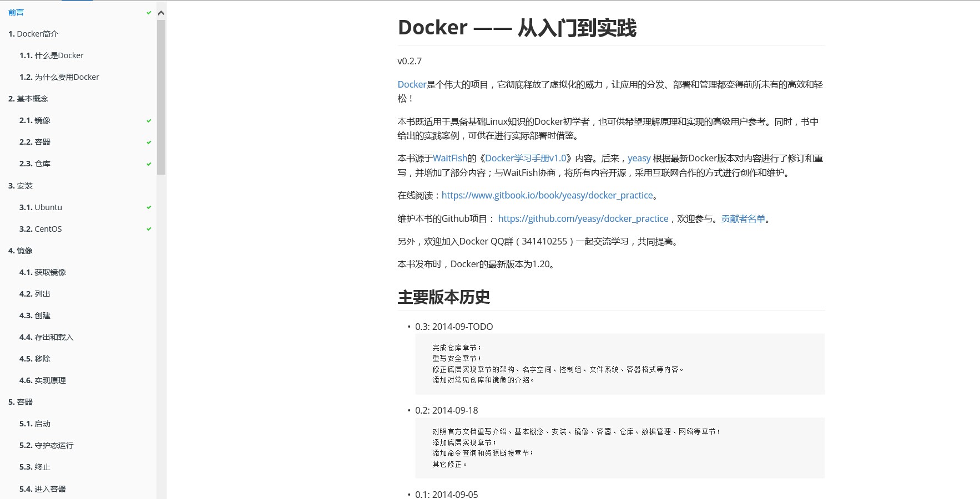Open chapter 5. 容器
The image size is (980, 499).
tap(21, 402)
